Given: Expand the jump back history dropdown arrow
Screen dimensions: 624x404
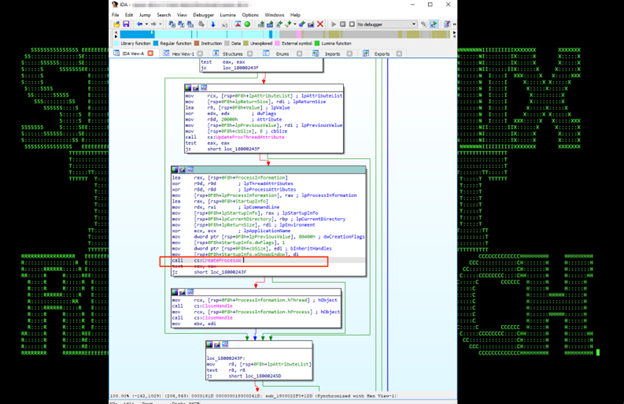Looking at the screenshot, I should pos(145,24).
